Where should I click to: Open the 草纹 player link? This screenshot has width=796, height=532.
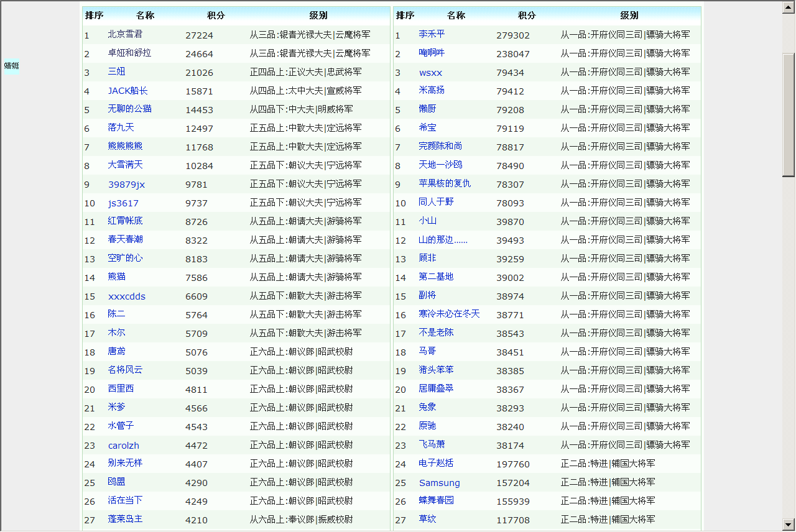428,519
